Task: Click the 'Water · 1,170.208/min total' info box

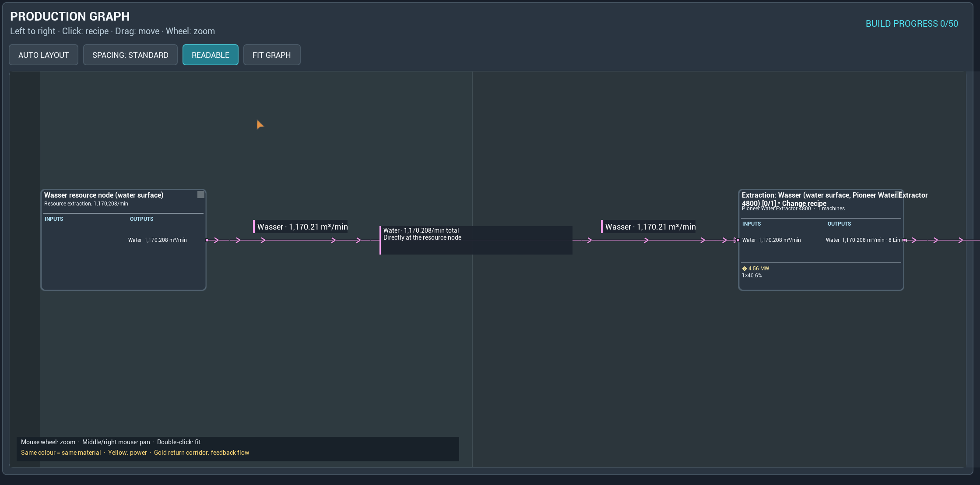Action: tap(476, 240)
